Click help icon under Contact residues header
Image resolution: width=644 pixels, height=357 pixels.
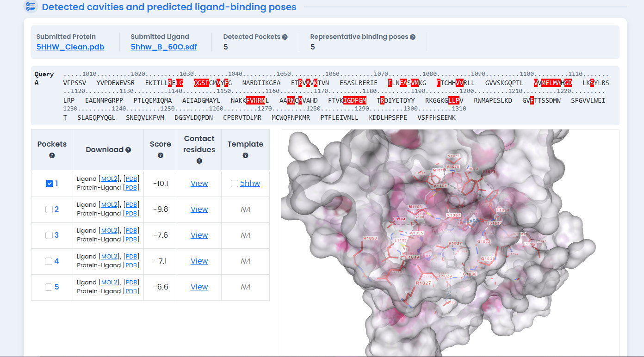click(x=199, y=161)
